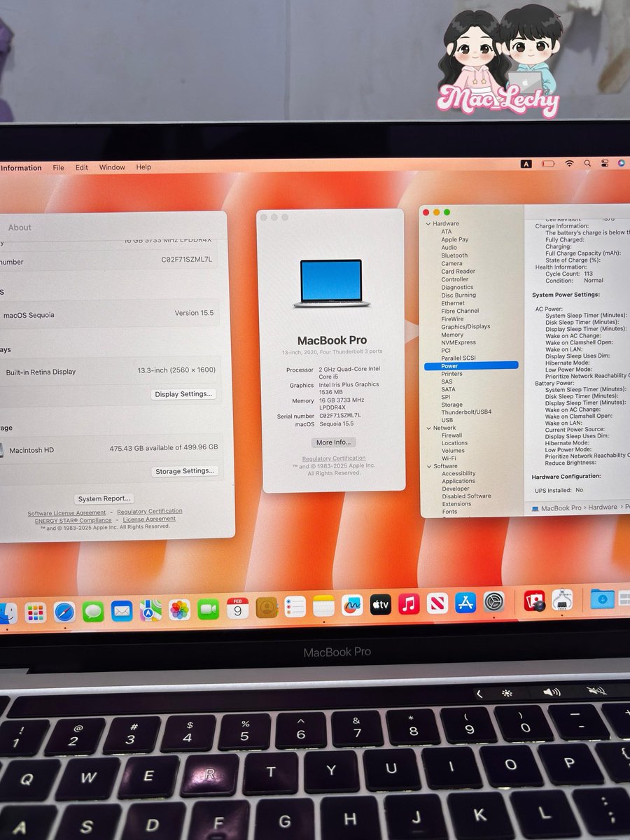Open the App Store from the Dock

(x=465, y=602)
